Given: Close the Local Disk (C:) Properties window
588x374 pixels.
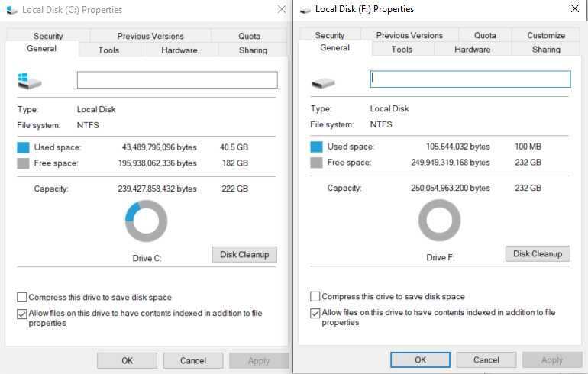Looking at the screenshot, I should pyautogui.click(x=281, y=10).
